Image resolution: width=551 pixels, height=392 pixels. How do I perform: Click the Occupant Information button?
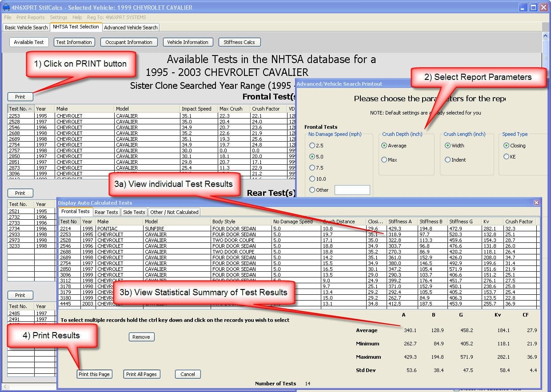pyautogui.click(x=128, y=42)
